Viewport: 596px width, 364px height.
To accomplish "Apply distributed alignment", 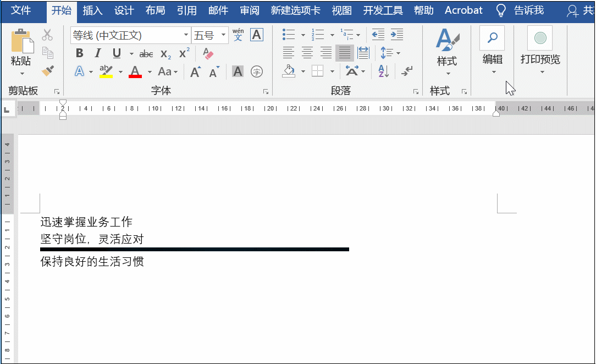I will pos(363,53).
